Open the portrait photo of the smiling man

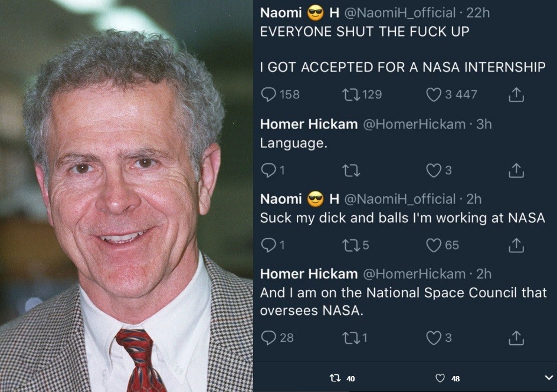126,196
